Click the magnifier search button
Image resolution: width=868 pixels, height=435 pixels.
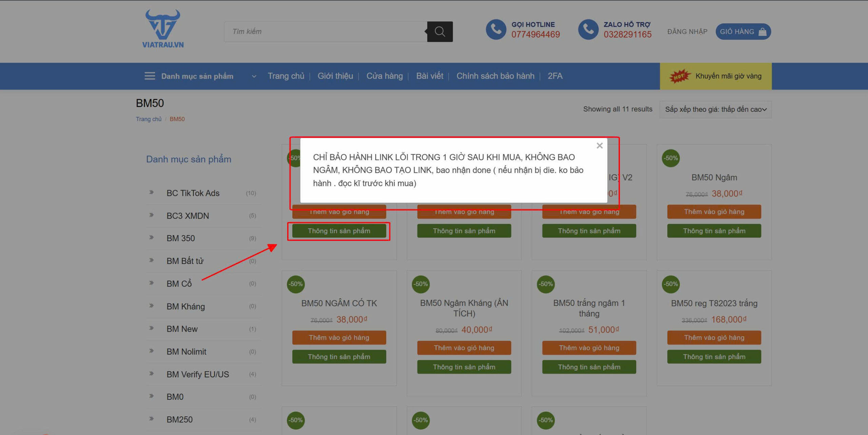pyautogui.click(x=440, y=32)
